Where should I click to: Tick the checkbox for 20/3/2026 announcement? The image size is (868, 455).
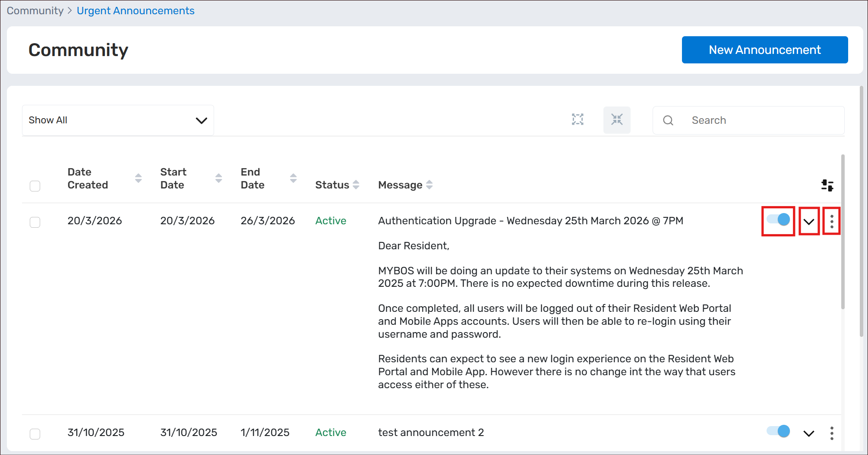coord(35,222)
